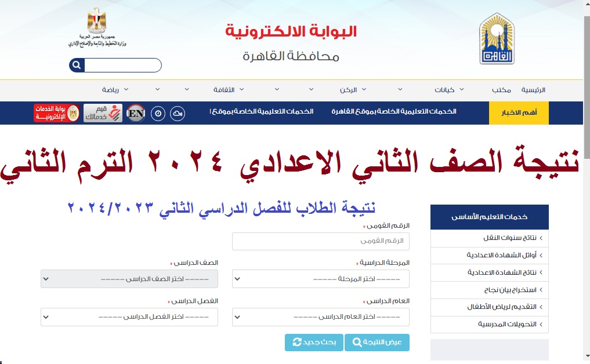
Task: Click the magnifier search icon button
Action: pyautogui.click(x=77, y=65)
